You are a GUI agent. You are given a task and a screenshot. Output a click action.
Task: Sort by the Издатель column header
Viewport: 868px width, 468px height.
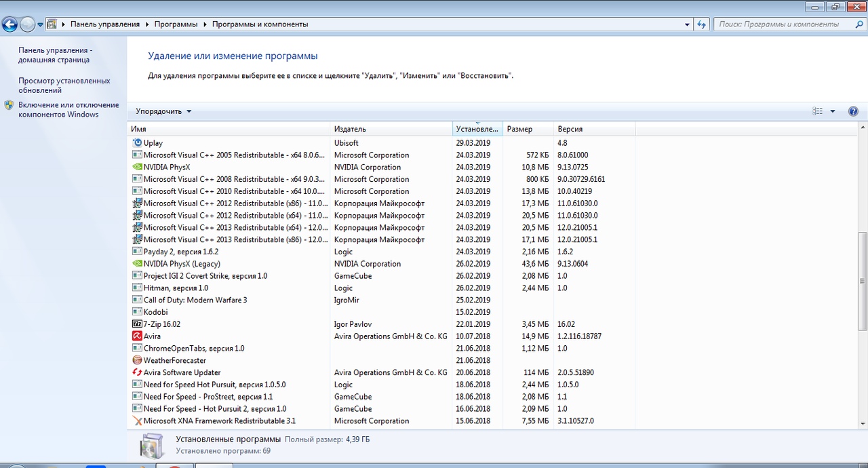point(391,129)
